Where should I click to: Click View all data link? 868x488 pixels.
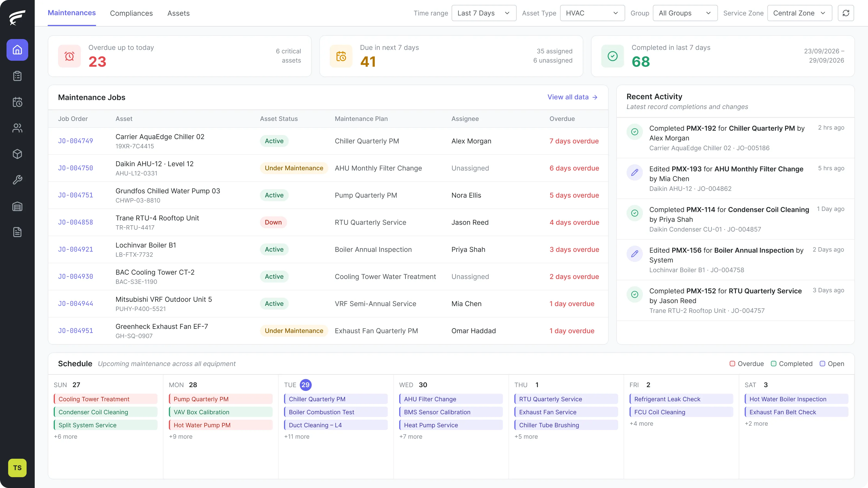point(573,97)
